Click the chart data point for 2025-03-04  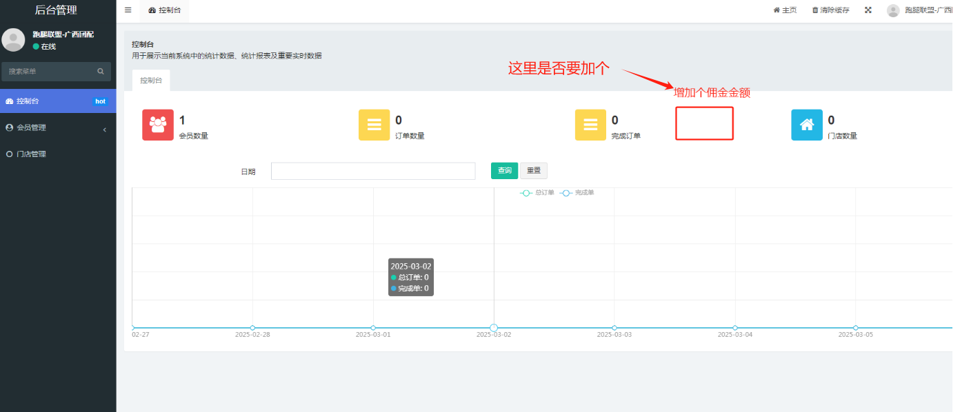pos(735,328)
